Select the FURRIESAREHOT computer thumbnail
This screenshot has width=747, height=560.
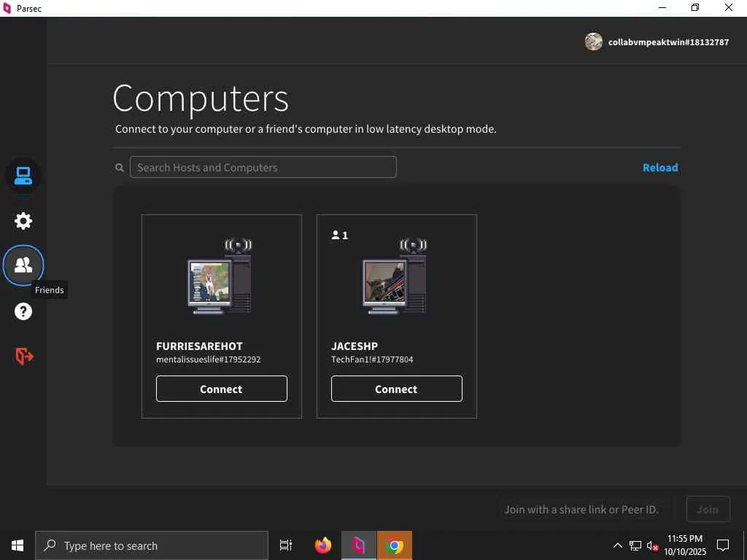pyautogui.click(x=220, y=276)
